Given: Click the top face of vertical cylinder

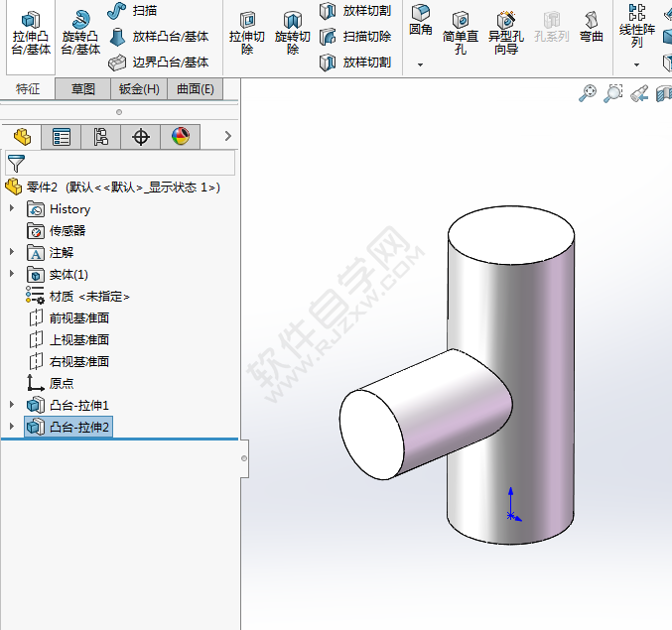Looking at the screenshot, I should [511, 235].
